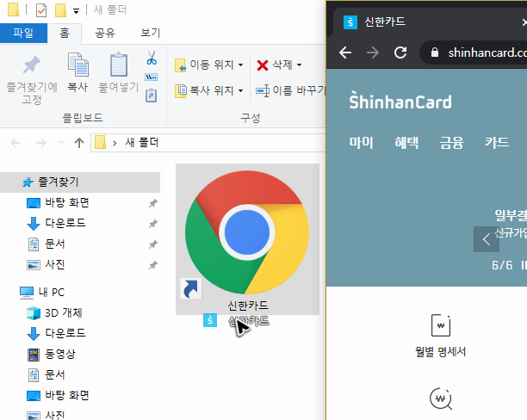Viewport: 527px width, 420px height.
Task: Click the pin to Quick access icon
Action: (32, 79)
